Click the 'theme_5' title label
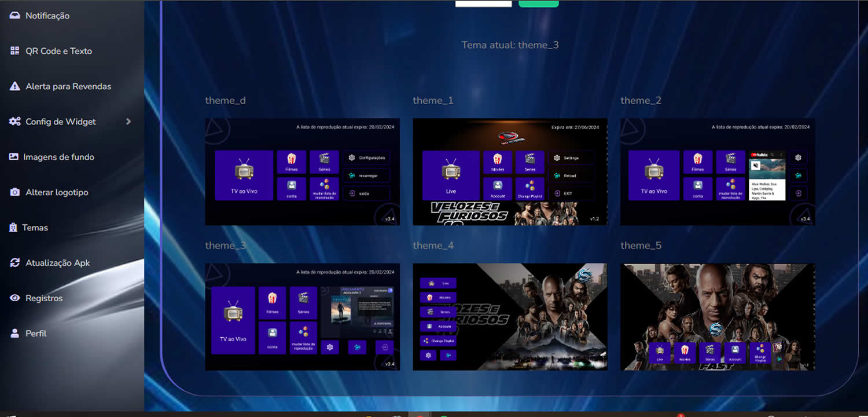Image resolution: width=868 pixels, height=417 pixels. click(x=641, y=246)
